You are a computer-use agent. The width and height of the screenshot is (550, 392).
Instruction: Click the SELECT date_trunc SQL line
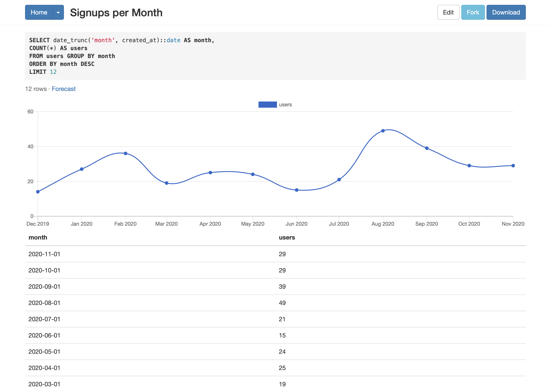tap(122, 40)
